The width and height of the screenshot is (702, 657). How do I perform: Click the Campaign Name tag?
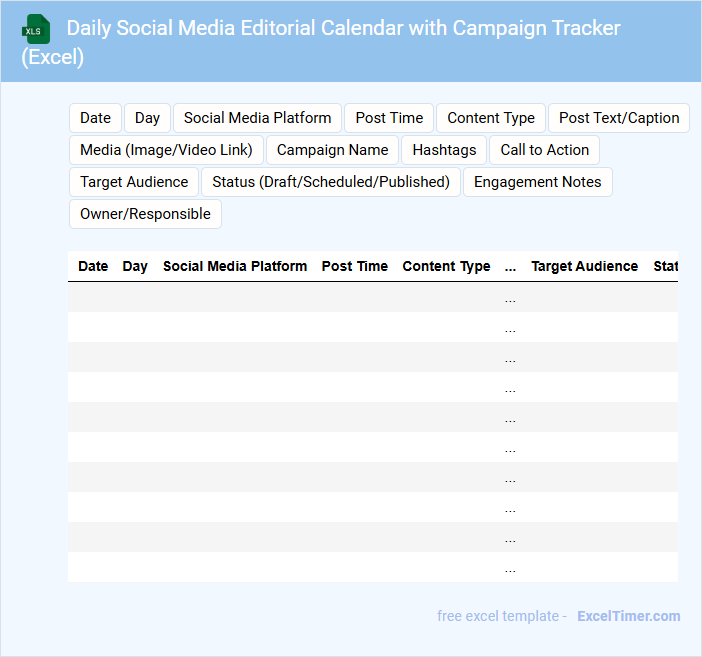[x=332, y=150]
